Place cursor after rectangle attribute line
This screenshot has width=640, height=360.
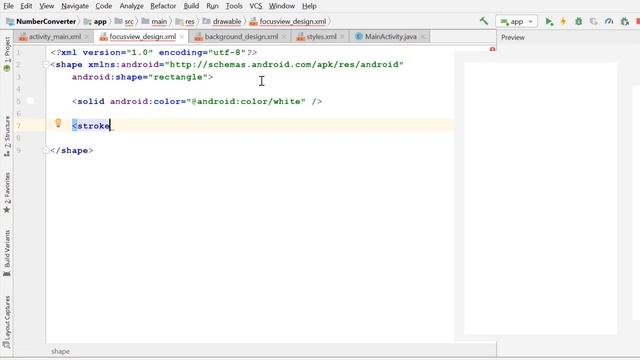214,77
